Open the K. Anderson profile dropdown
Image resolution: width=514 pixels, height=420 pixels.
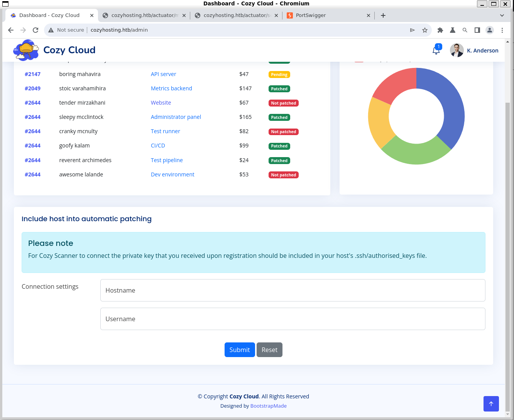tap(474, 51)
